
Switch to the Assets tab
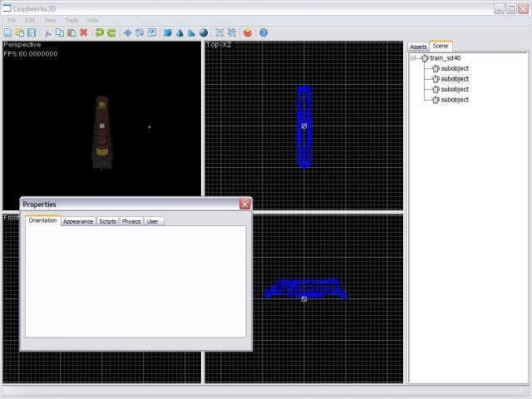(x=418, y=47)
